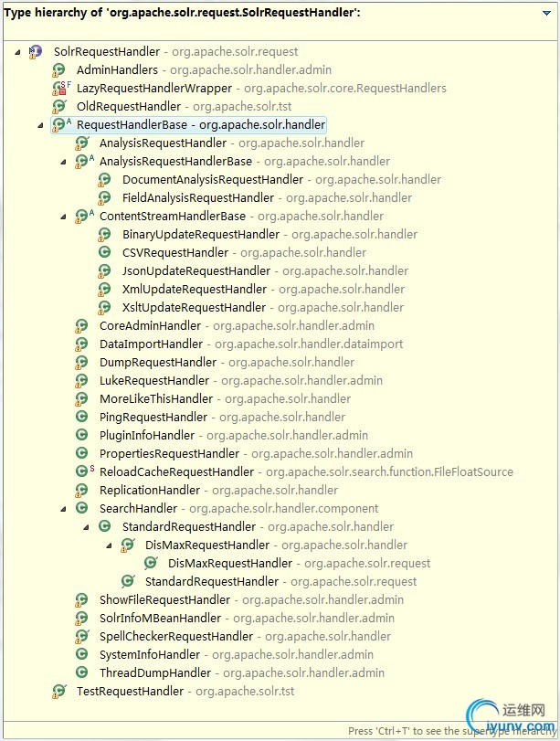Click the JsonUpdateRequestHandler class icon
Image resolution: width=560 pixels, height=741 pixels.
tap(104, 270)
